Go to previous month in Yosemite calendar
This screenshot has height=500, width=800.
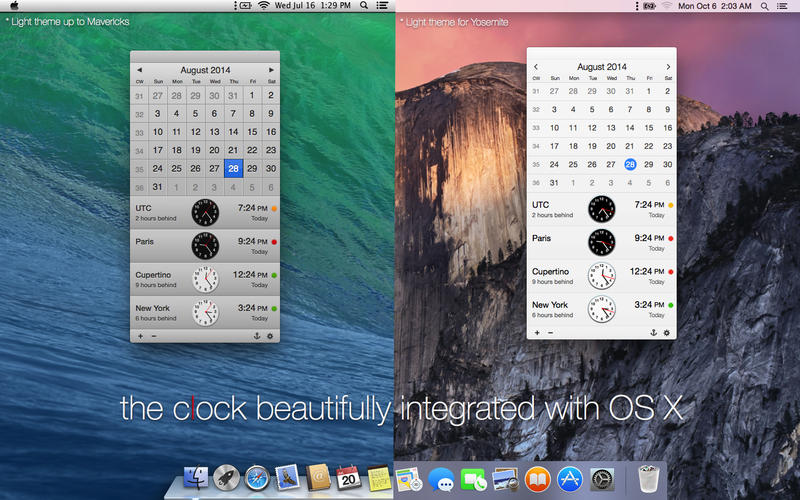click(536, 67)
